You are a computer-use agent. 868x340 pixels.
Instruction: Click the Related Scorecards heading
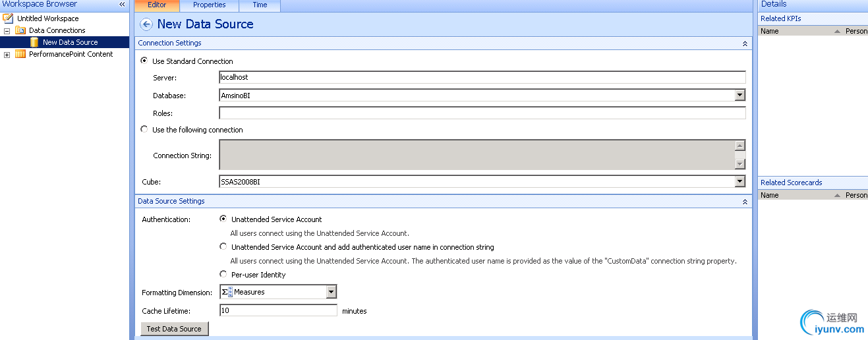click(792, 183)
